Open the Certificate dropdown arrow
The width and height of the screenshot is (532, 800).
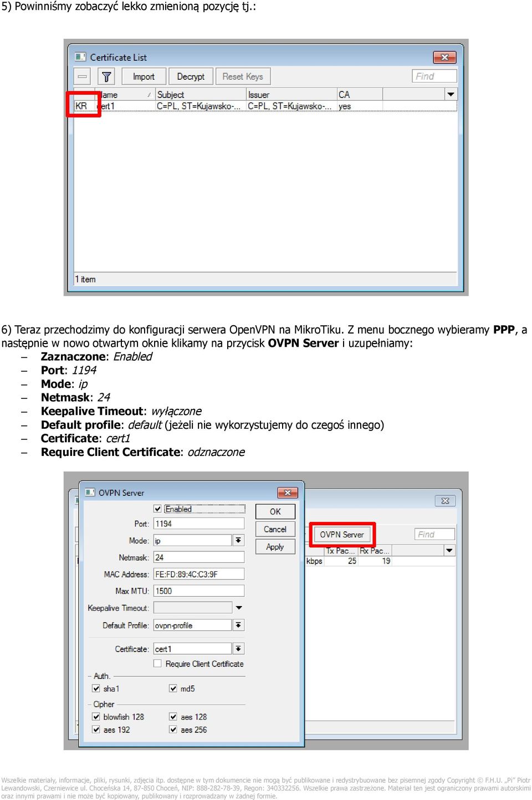(238, 649)
